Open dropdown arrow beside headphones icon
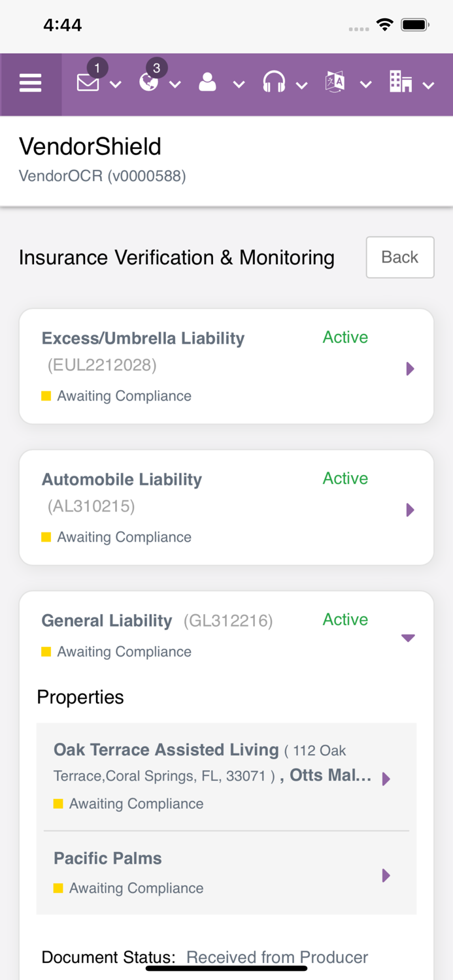The height and width of the screenshot is (980, 453). pos(301,85)
